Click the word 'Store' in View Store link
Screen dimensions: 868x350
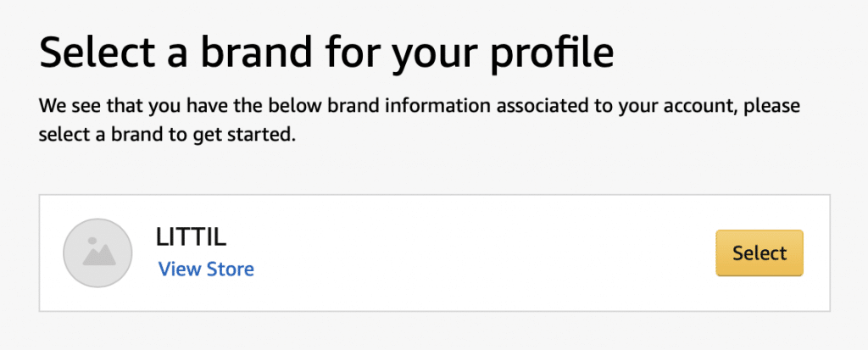[230, 269]
